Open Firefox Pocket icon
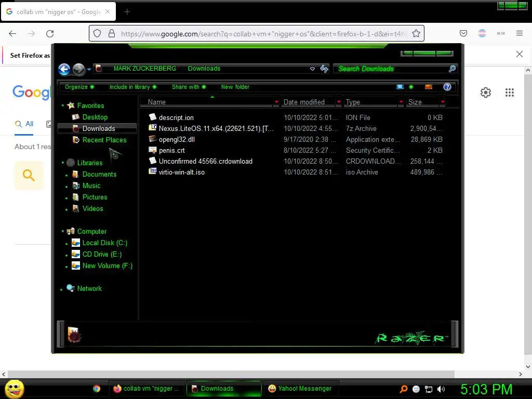The width and height of the screenshot is (532, 399). tap(463, 33)
